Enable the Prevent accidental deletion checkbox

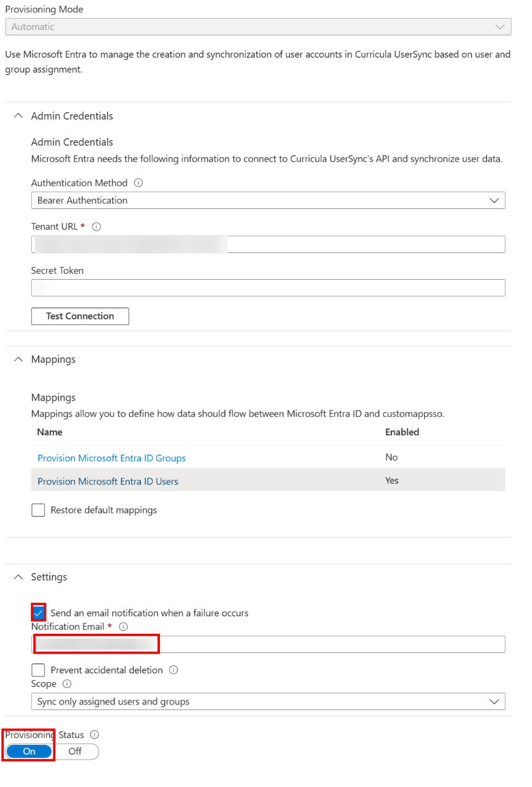click(x=38, y=670)
